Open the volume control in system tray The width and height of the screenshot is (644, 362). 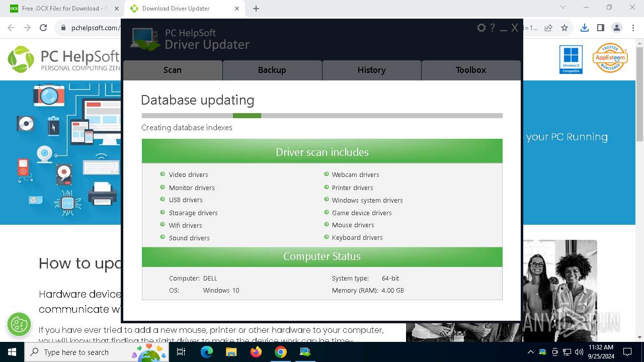pyautogui.click(x=579, y=352)
